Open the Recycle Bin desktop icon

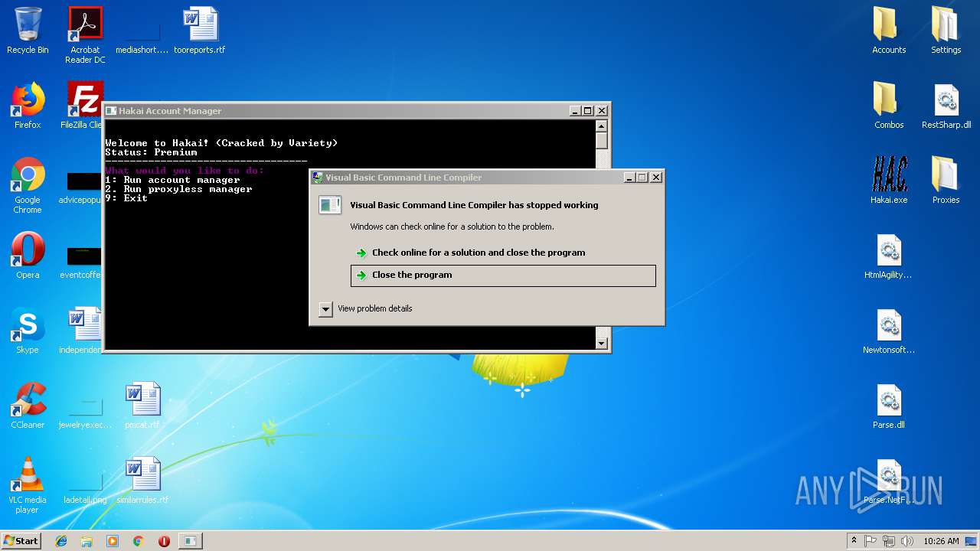coord(28,31)
